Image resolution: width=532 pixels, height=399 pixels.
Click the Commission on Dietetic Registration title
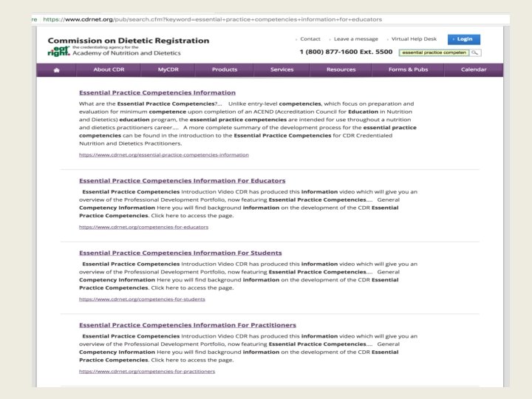point(129,41)
